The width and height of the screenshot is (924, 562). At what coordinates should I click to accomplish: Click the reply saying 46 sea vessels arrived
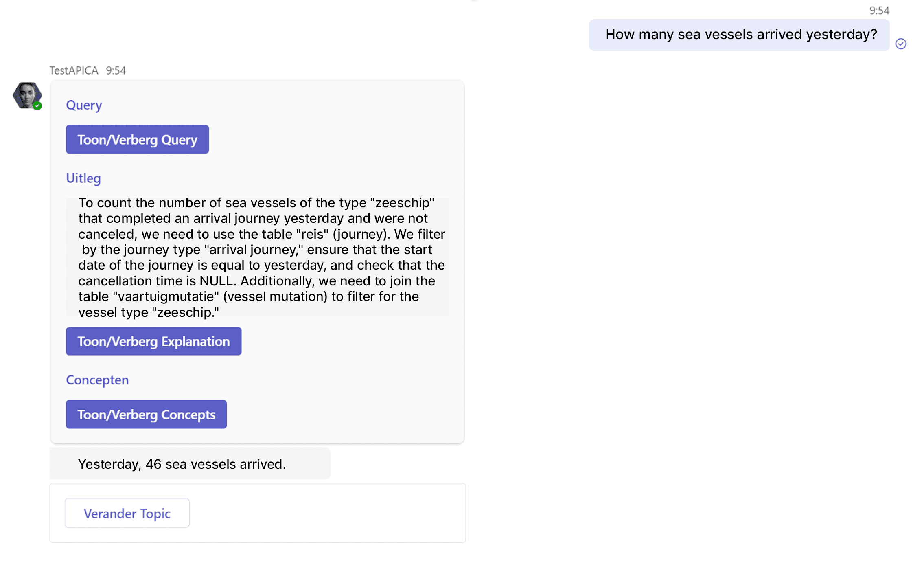pyautogui.click(x=190, y=464)
